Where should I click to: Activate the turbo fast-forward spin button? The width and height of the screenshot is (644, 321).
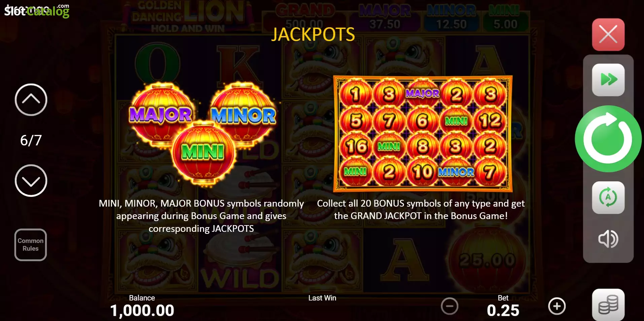click(x=608, y=80)
